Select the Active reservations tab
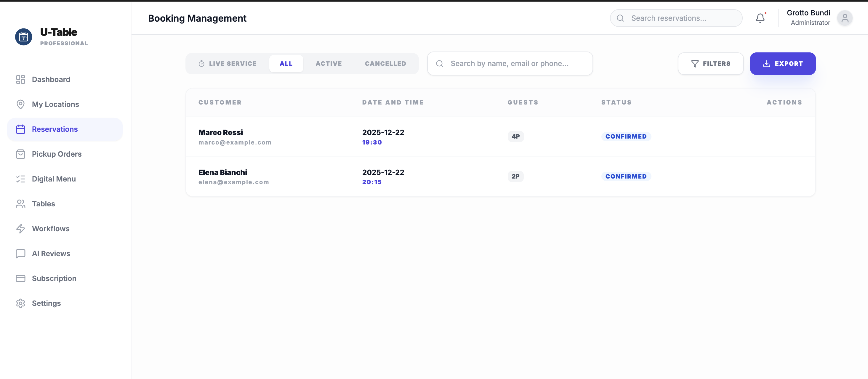 click(x=329, y=64)
